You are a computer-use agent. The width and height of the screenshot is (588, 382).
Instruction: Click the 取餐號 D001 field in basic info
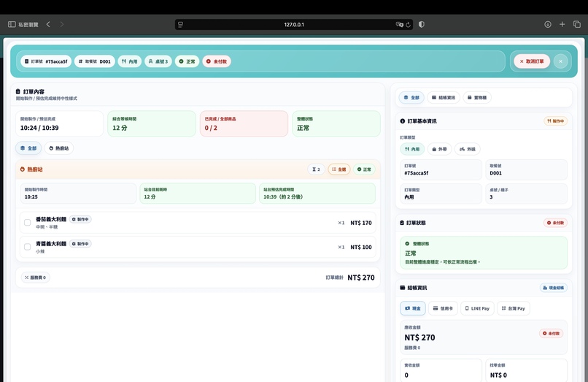pos(526,169)
